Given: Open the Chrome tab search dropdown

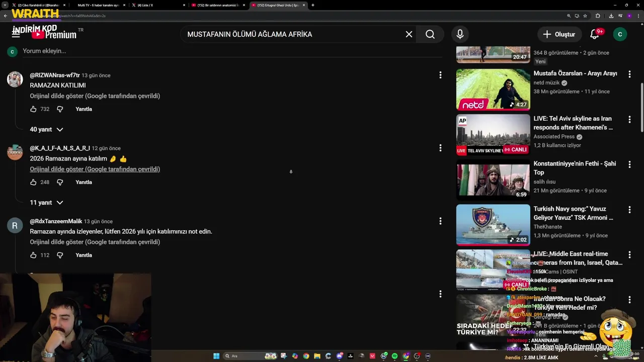Looking at the screenshot, I should tap(5, 5).
